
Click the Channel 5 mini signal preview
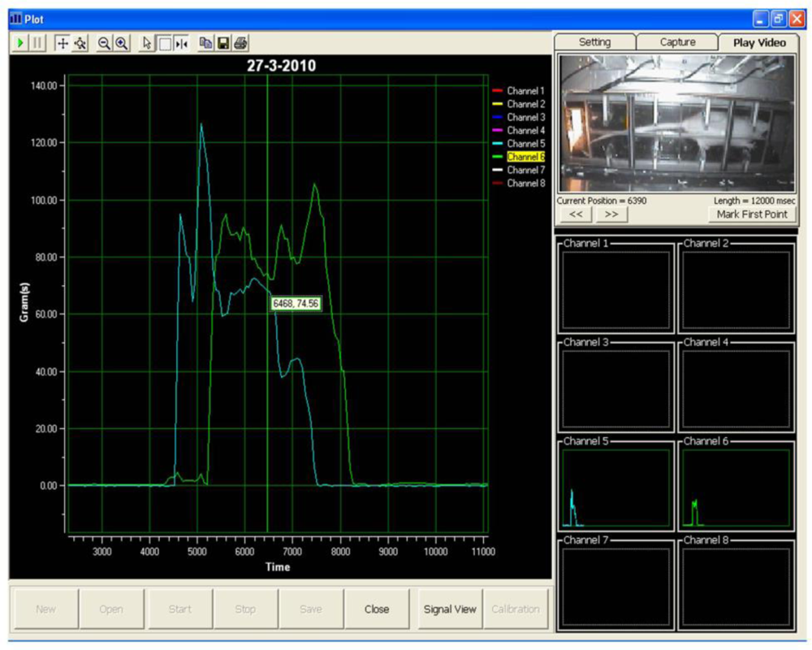[616, 487]
